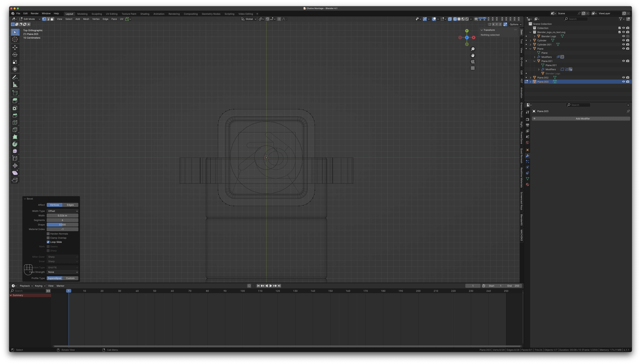Activate the Scale tool
The height and width of the screenshot is (364, 641).
(x=15, y=62)
